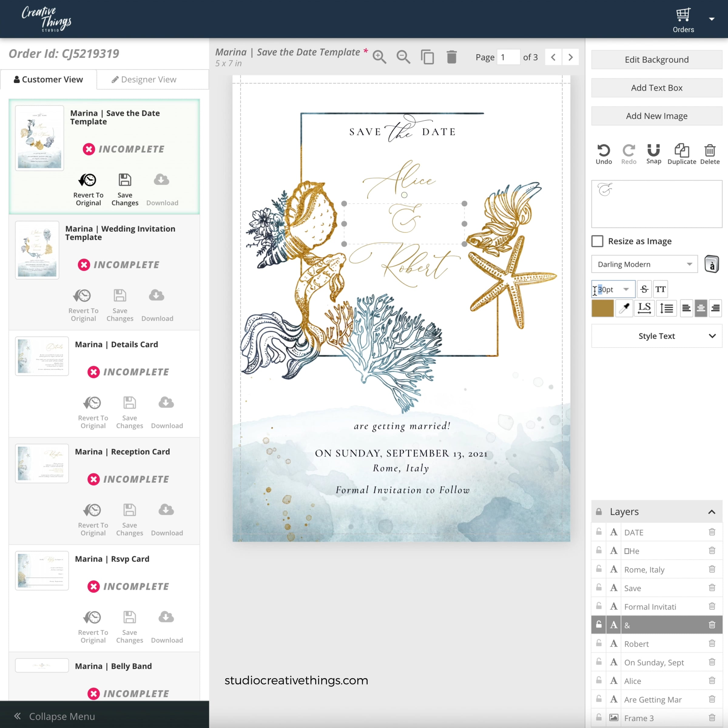Delete the Alice layer
The image size is (728, 728).
point(712,680)
